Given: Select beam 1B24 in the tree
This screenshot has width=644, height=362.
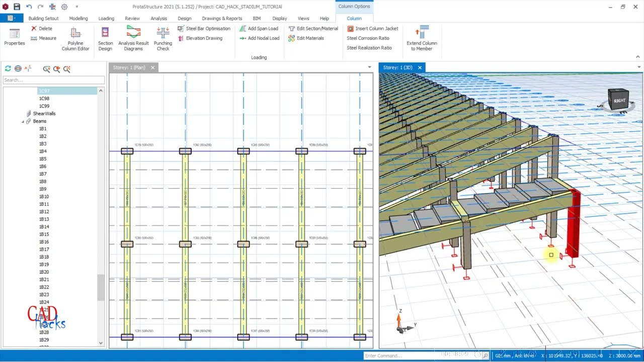Looking at the screenshot, I should click(44, 302).
